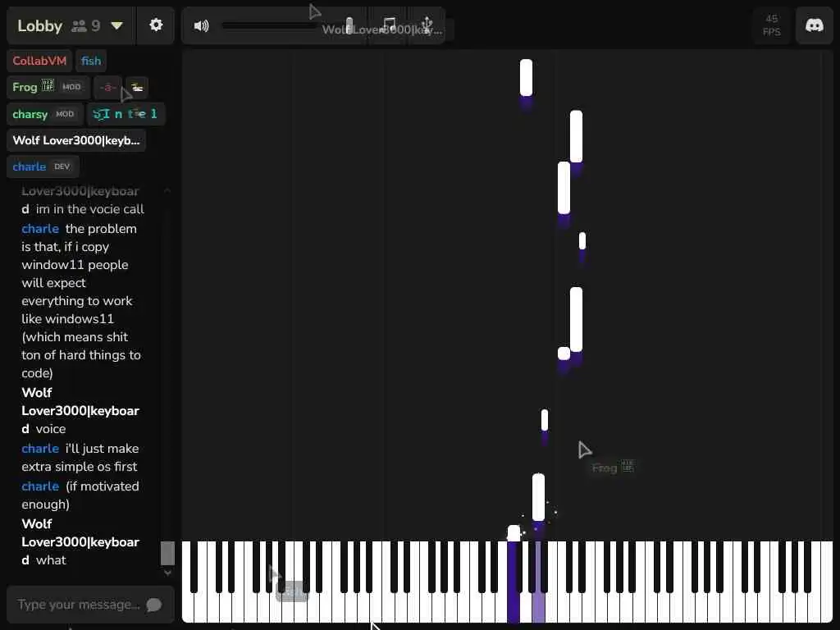The width and height of the screenshot is (840, 630).
Task: Click the chat message input field
Action: (78, 605)
